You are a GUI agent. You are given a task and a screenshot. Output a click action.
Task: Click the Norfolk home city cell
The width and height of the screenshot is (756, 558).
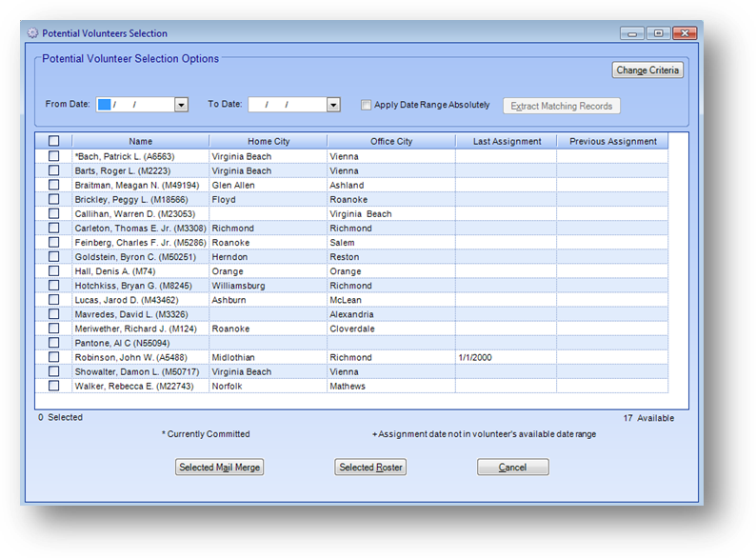[x=269, y=386]
